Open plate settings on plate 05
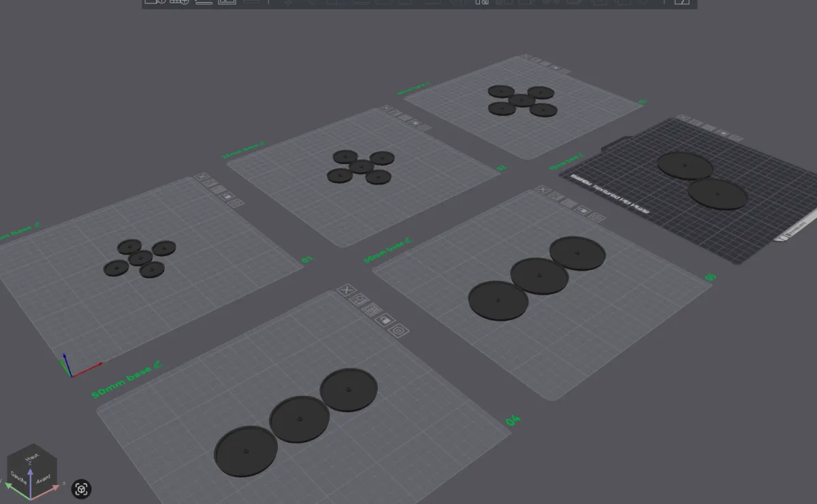Viewport: 817px width, 504px height. coord(596,218)
